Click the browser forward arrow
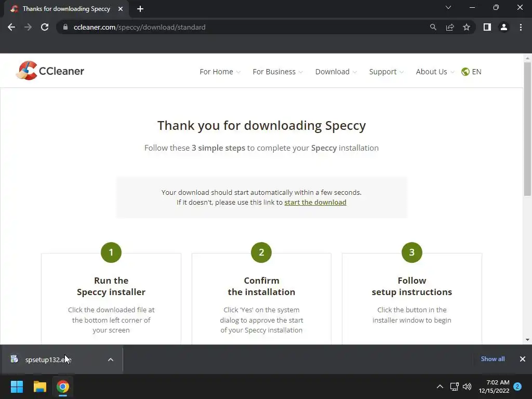Screen dimensions: 532x399 click(x=28, y=27)
